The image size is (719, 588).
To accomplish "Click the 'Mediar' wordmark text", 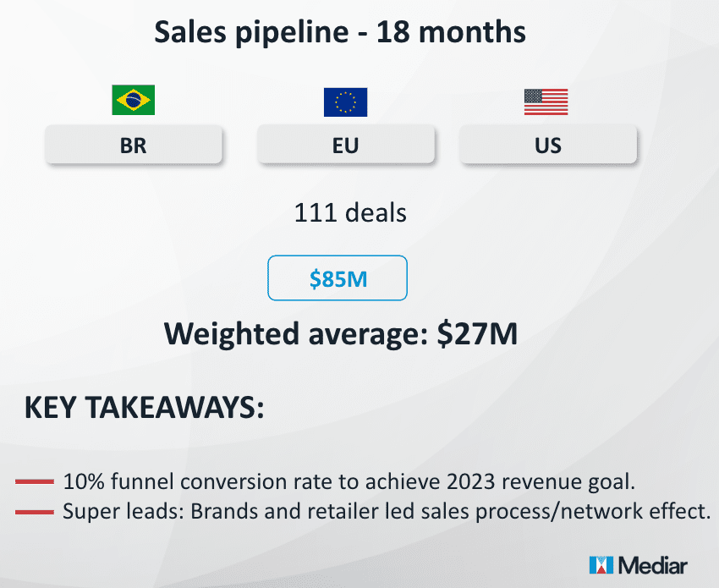I will click(653, 565).
